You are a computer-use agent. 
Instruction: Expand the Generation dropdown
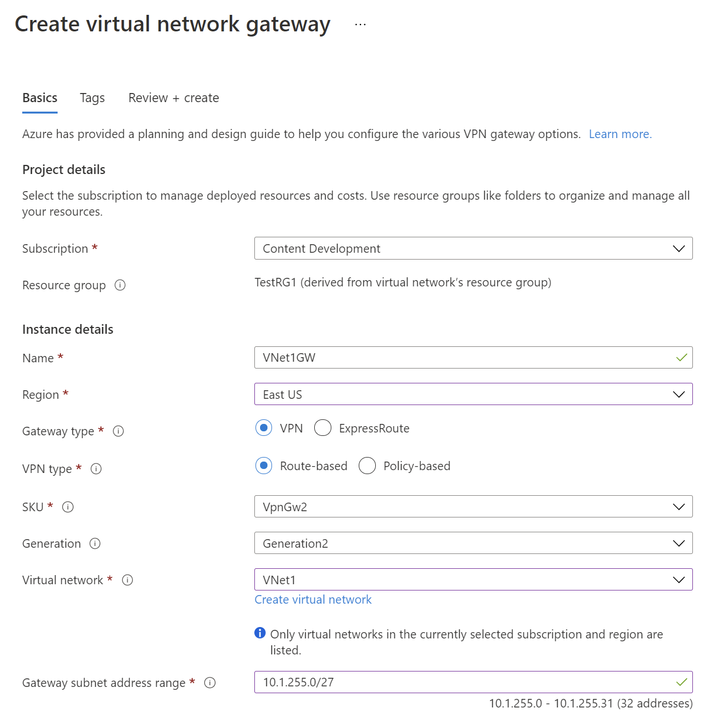click(x=473, y=543)
